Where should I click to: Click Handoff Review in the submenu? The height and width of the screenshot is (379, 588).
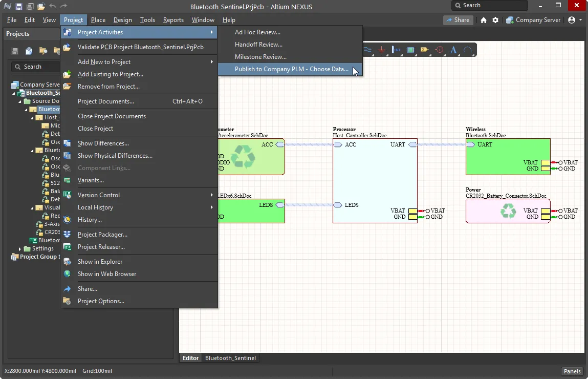(x=290, y=44)
